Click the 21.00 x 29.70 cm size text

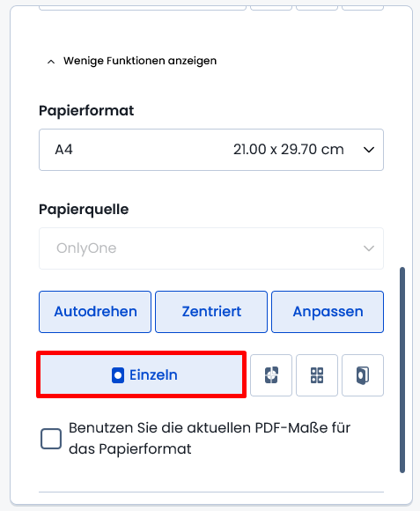[x=289, y=150]
